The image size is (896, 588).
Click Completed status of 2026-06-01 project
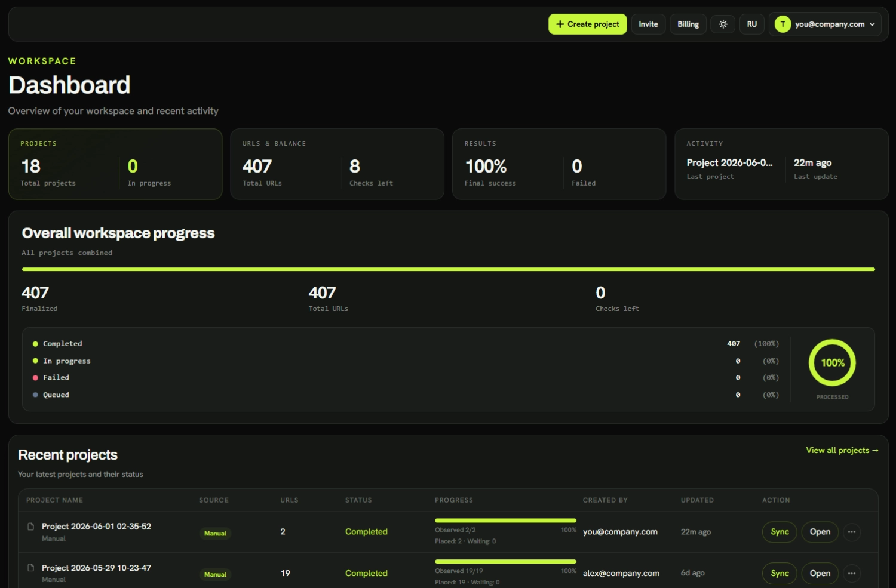[366, 532]
